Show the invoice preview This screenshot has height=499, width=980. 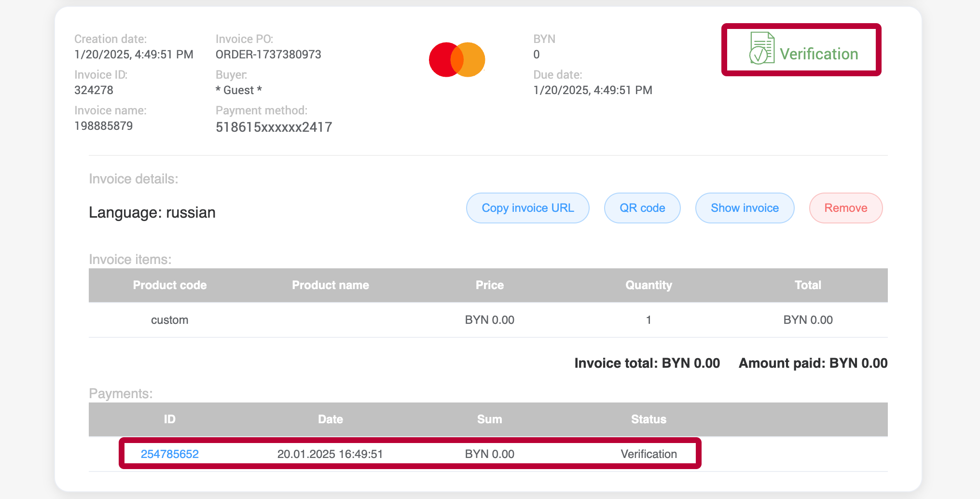click(x=745, y=208)
